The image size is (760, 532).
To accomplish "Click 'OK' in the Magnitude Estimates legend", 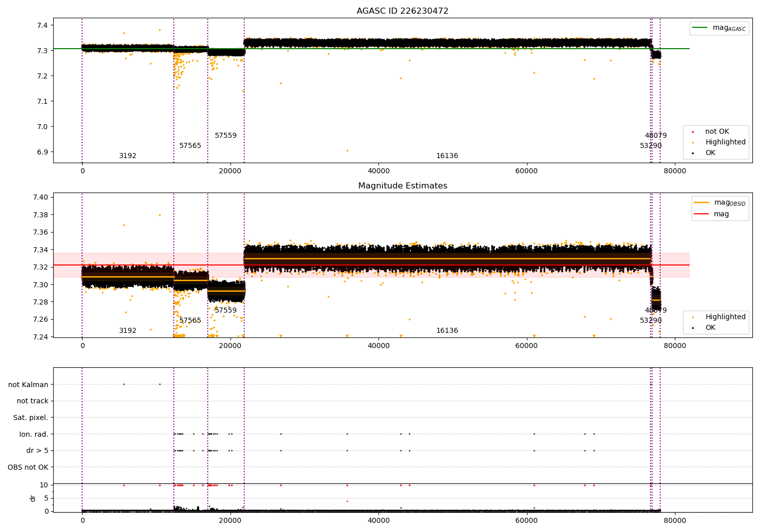I will (x=710, y=328).
